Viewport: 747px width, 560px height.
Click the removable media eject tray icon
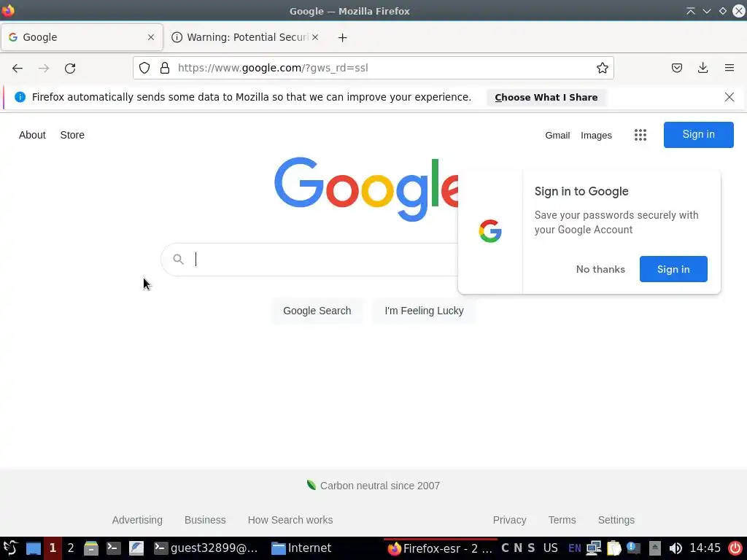[655, 548]
